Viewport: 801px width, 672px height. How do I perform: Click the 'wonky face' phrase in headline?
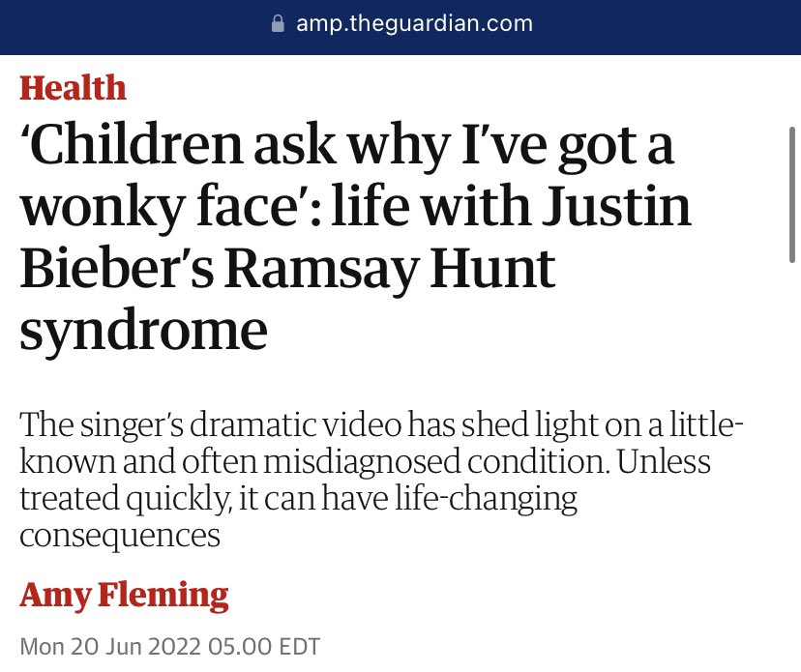(165, 207)
